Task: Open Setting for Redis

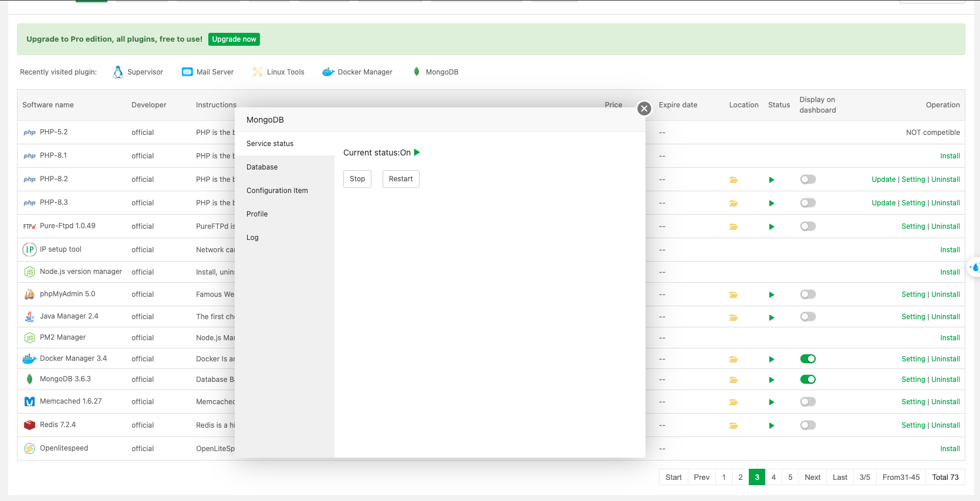Action: click(913, 425)
